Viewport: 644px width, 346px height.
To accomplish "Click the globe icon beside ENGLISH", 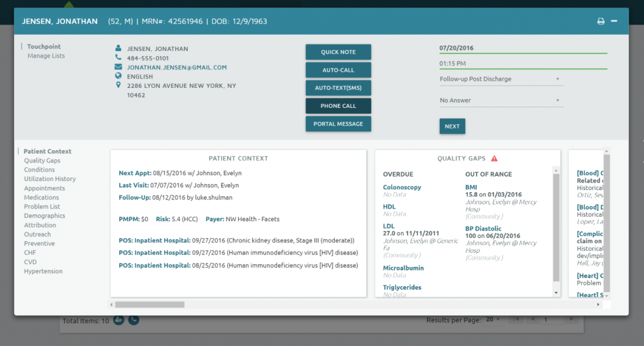I will (x=118, y=76).
